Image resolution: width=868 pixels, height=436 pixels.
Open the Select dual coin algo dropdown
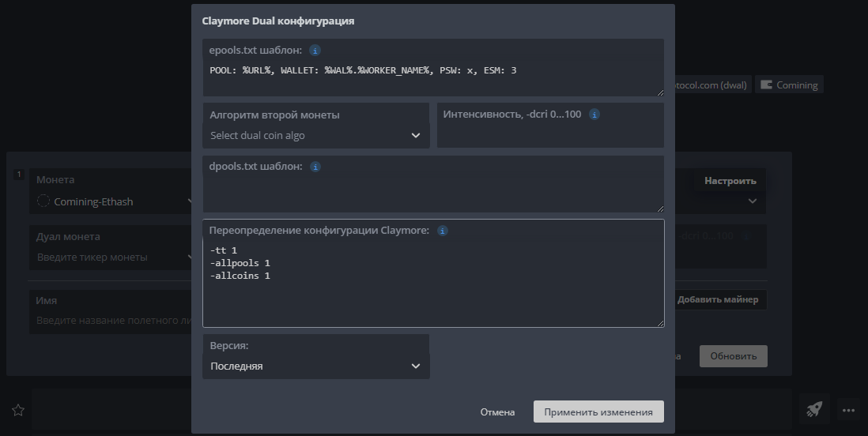click(316, 126)
